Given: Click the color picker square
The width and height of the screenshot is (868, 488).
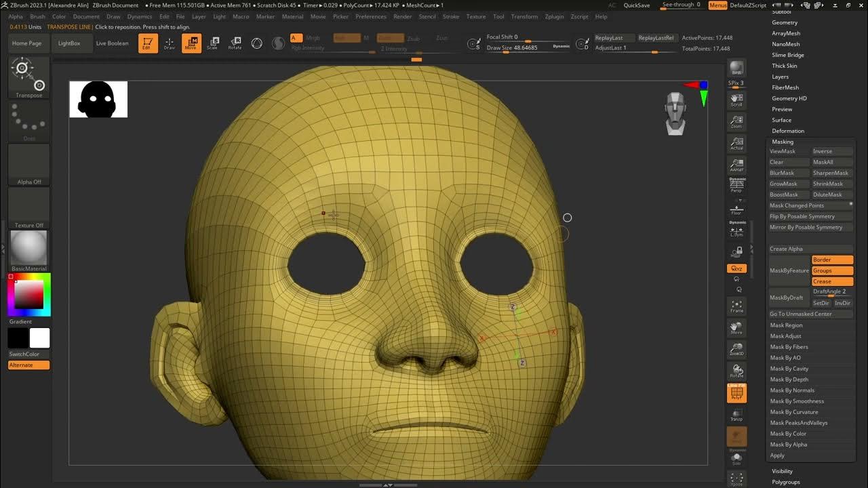Looking at the screenshot, I should [x=29, y=294].
